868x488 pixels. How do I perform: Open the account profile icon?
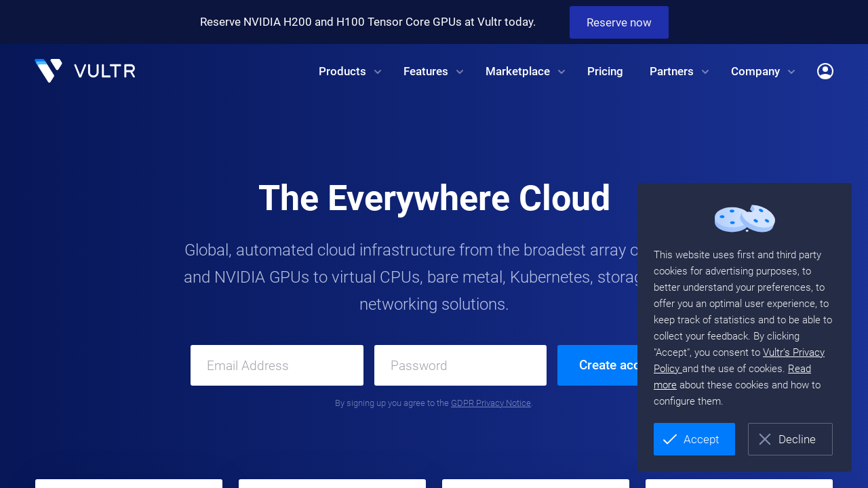[x=825, y=70]
